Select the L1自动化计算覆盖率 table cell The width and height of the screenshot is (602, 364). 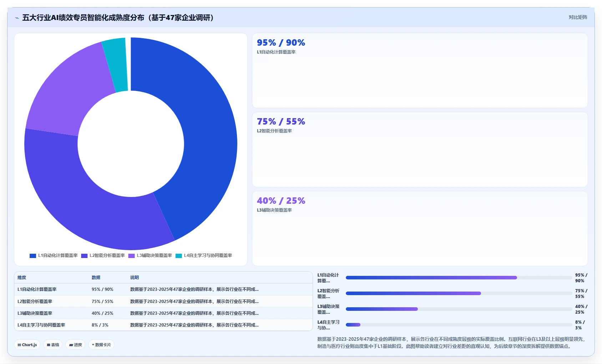[37, 289]
